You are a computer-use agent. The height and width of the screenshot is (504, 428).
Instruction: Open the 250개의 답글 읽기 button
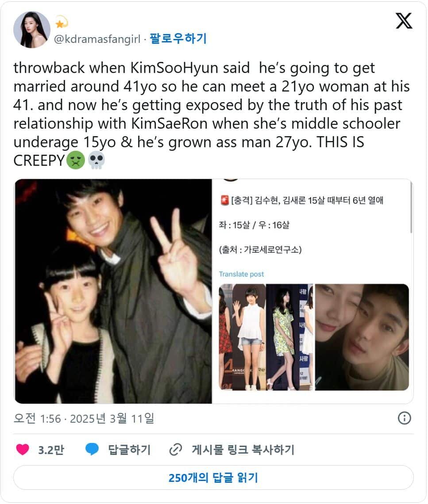point(213,477)
